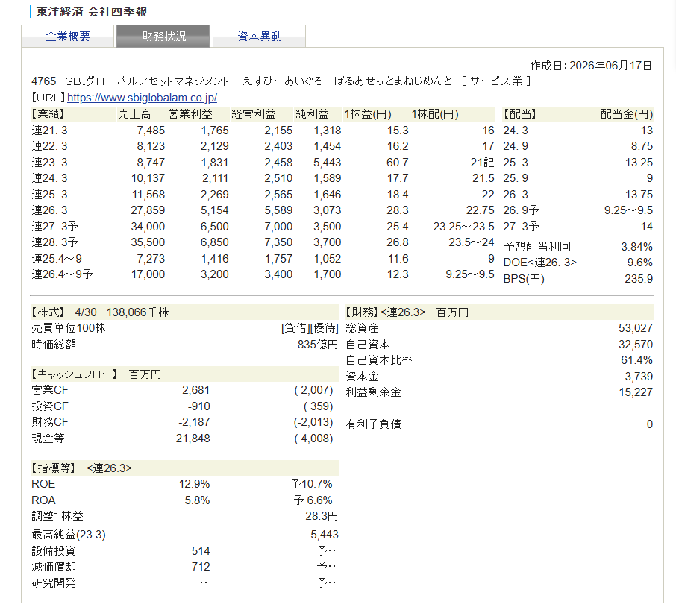Click sales value 10,137 for 連24.3

pos(148,178)
